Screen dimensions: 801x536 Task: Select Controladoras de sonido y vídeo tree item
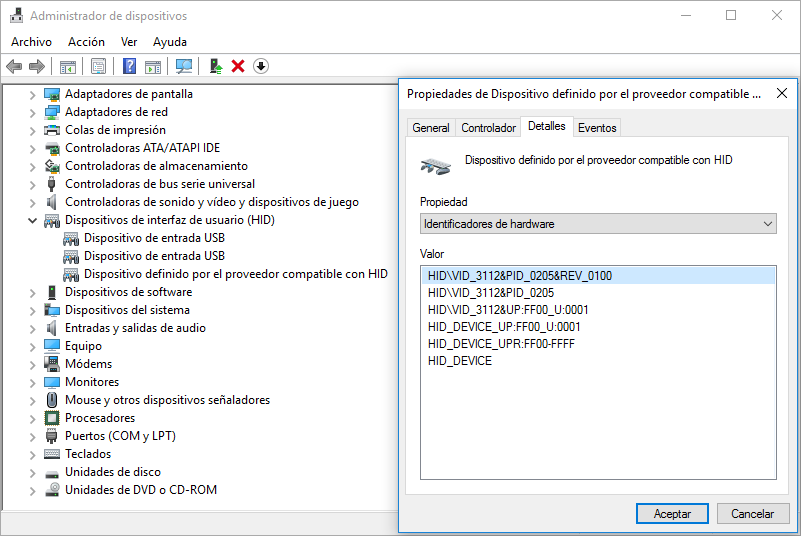point(211,202)
